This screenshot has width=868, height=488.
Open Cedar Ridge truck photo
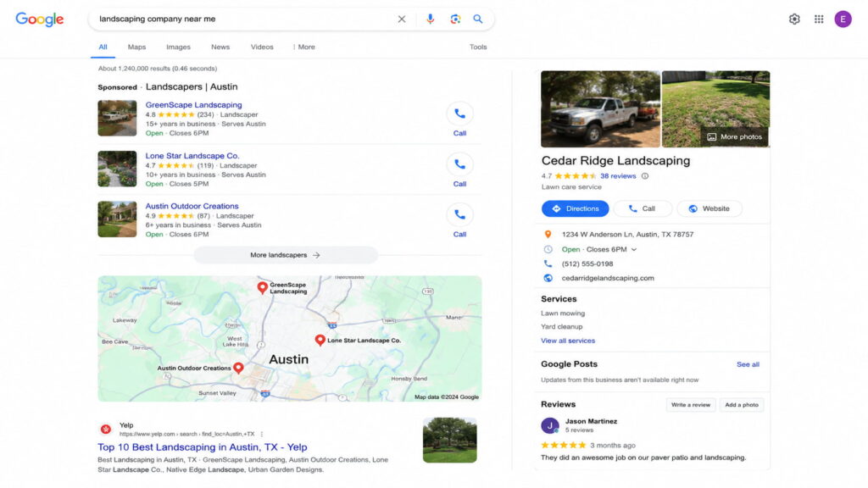(x=601, y=109)
